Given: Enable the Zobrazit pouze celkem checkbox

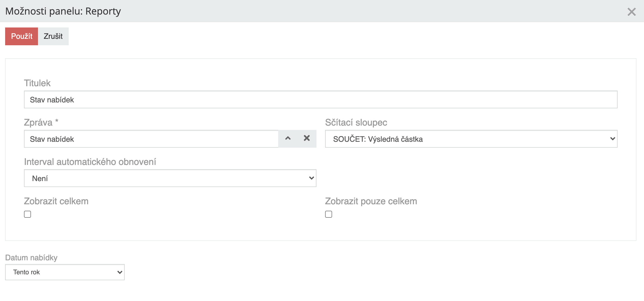Looking at the screenshot, I should pyautogui.click(x=329, y=214).
